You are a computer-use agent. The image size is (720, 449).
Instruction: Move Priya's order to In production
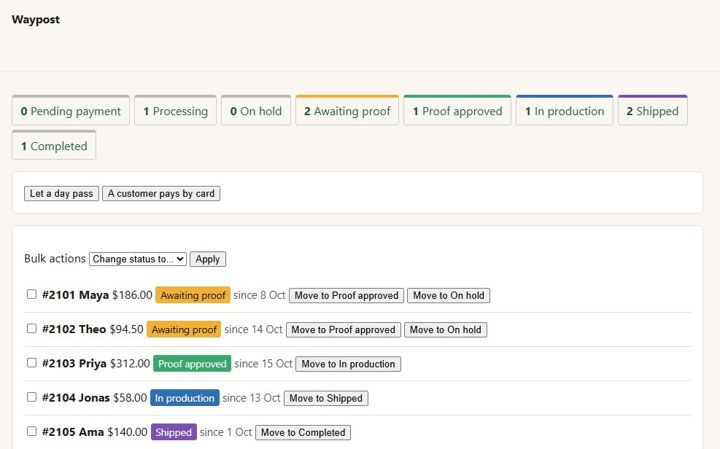348,364
